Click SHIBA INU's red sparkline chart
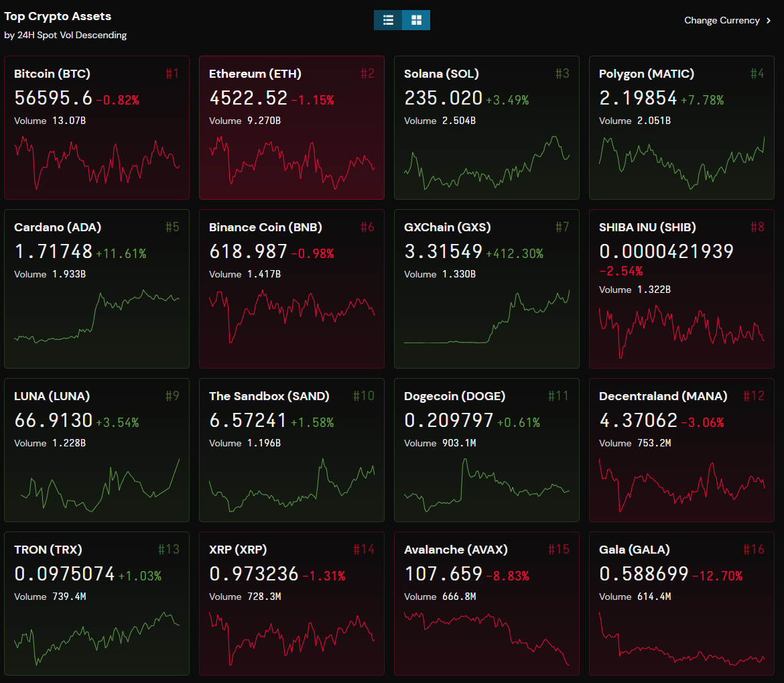 tap(682, 332)
